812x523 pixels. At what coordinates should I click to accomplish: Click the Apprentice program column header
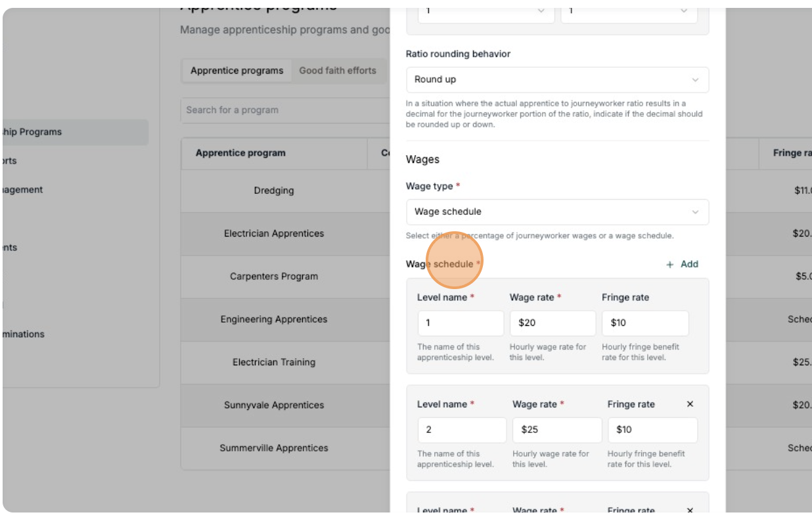[240, 153]
